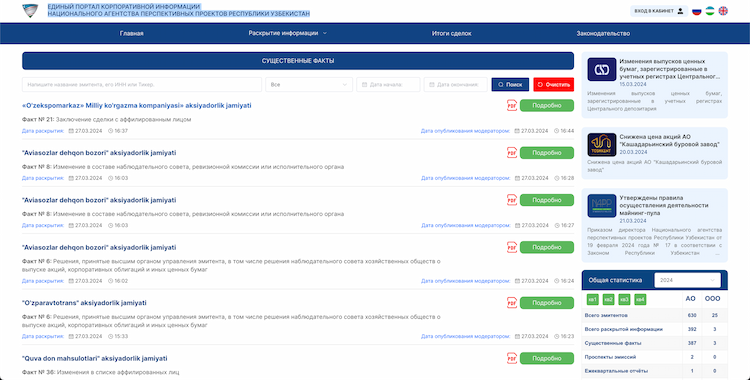
Task: Open Законодательство menu item
Action: tap(603, 34)
